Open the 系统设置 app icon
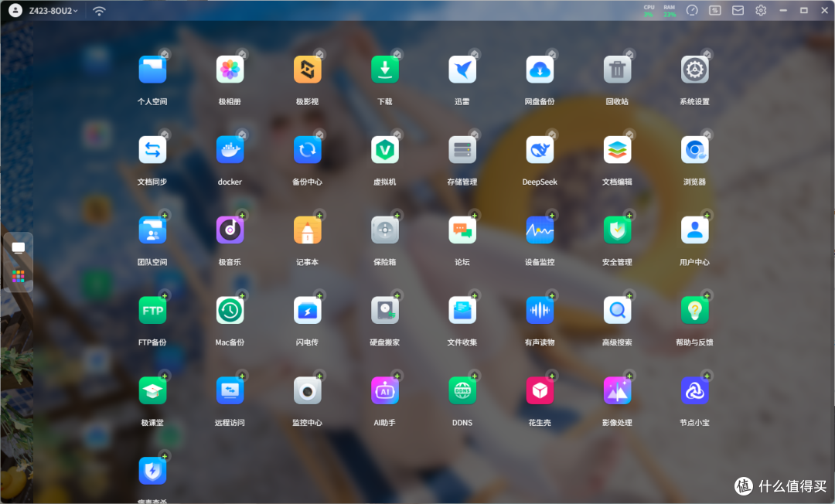This screenshot has height=504, width=835. tap(695, 70)
